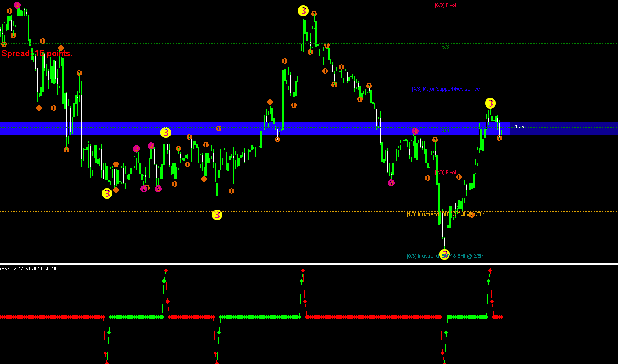Click the yellow 3 marker just below the 1/8 line
This screenshot has width=618, height=364.
click(x=217, y=215)
